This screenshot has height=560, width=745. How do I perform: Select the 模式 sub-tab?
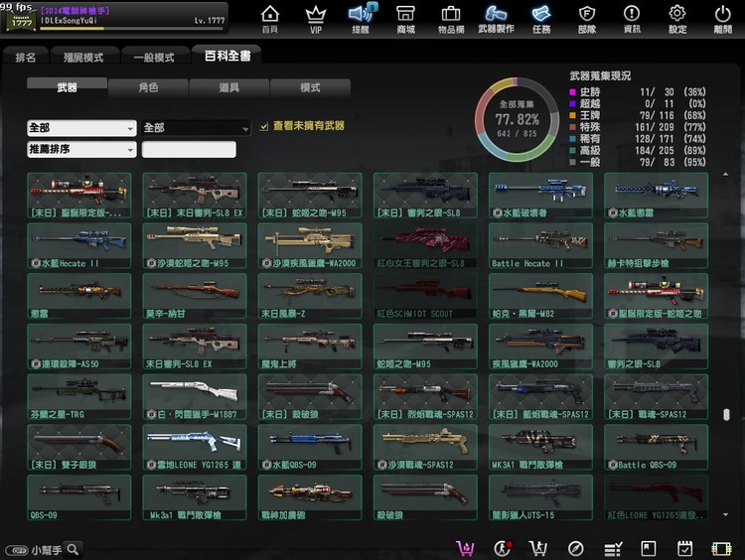[x=310, y=87]
